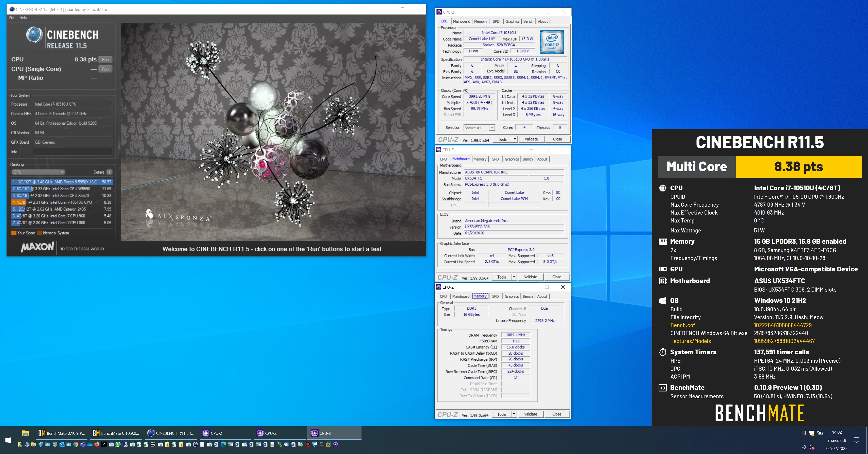Viewport: 868px width, 454px height.
Task: Expand Tools dropdown arrow in middle CPU-Z window
Action: pyautogui.click(x=514, y=277)
